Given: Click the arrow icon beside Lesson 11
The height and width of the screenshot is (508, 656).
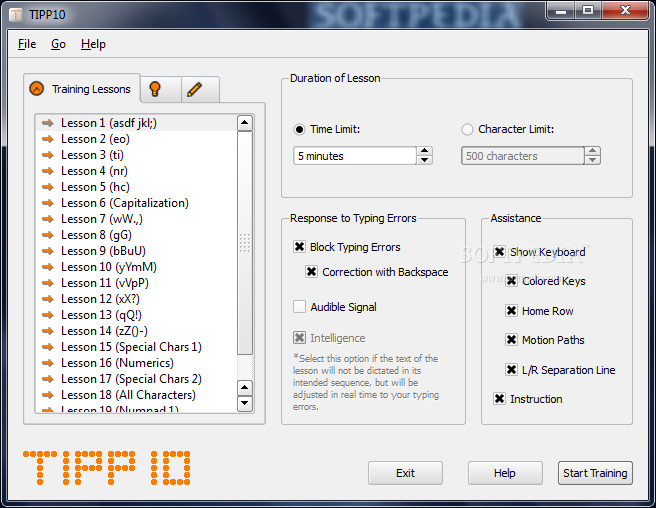Looking at the screenshot, I should click(x=48, y=283).
